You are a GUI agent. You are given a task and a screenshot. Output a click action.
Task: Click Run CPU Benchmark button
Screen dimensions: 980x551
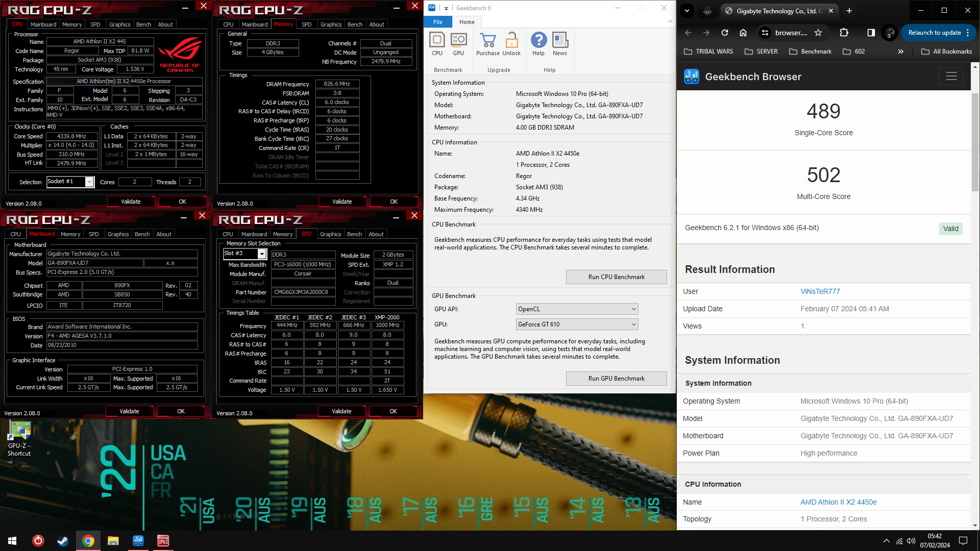pos(617,277)
